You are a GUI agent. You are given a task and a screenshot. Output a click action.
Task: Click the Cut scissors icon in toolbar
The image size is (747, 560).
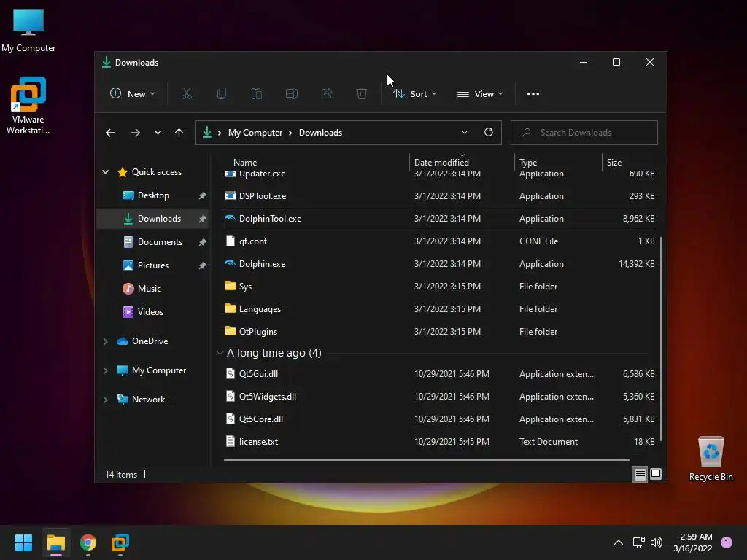tap(187, 94)
